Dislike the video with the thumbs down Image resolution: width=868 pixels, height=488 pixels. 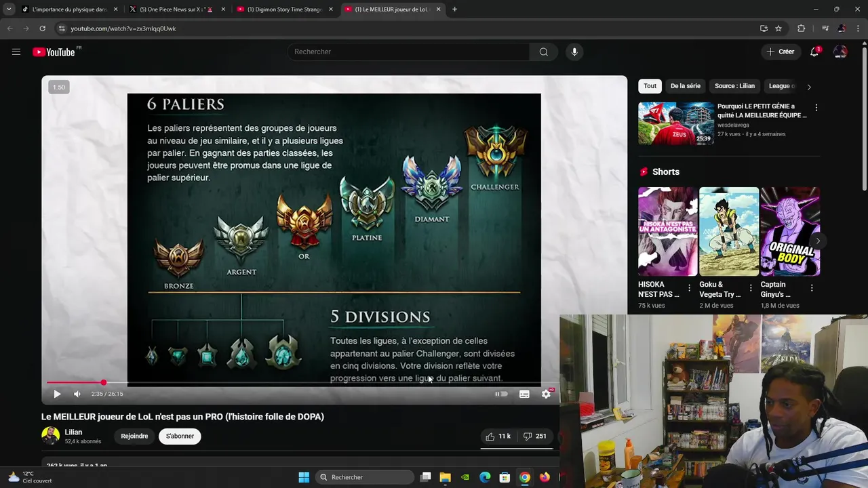534,436
